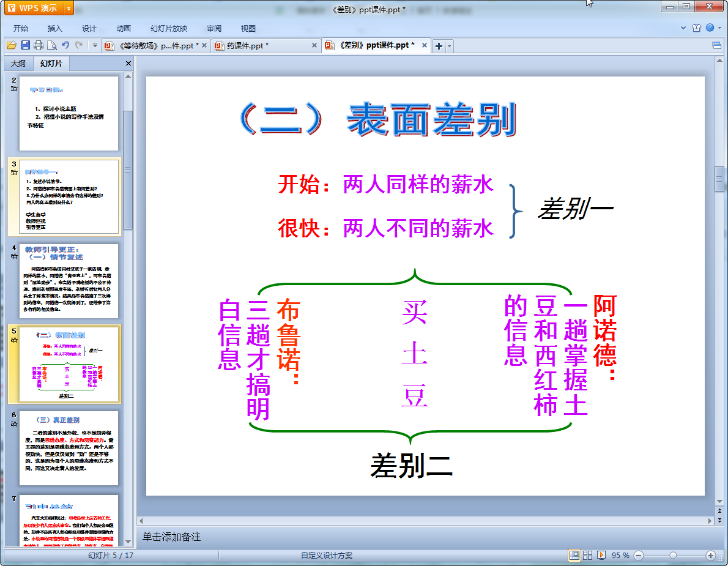Close the slide thumbnail pane

pos(128,63)
